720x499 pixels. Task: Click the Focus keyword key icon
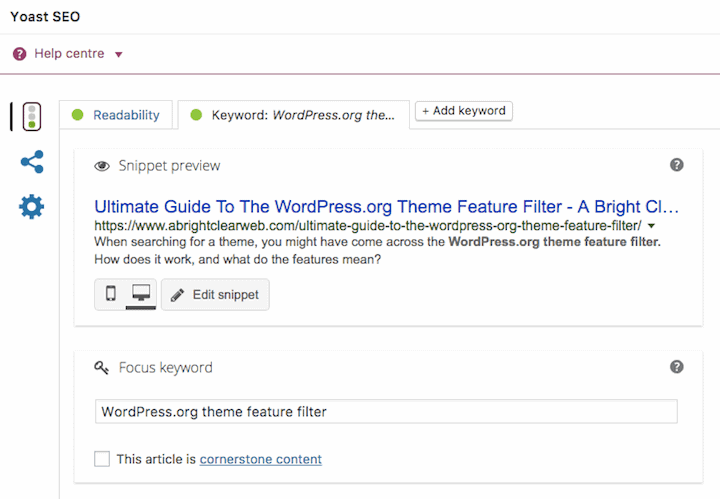pos(101,368)
